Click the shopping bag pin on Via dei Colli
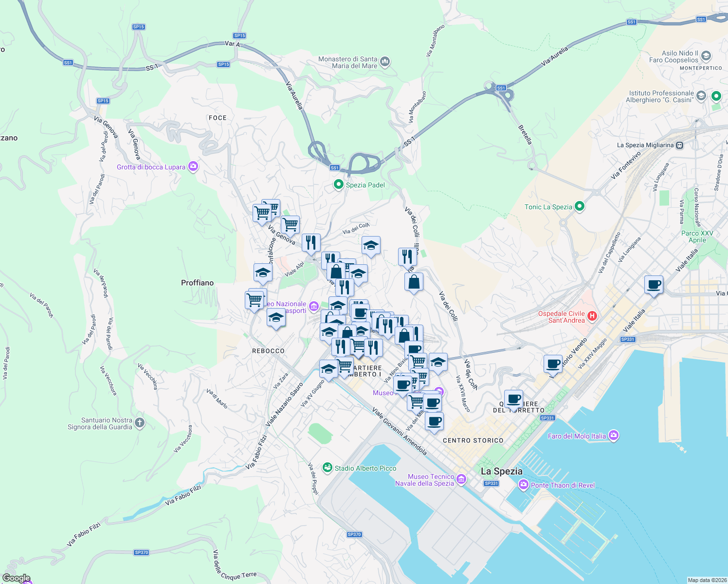This screenshot has width=728, height=584. [413, 282]
